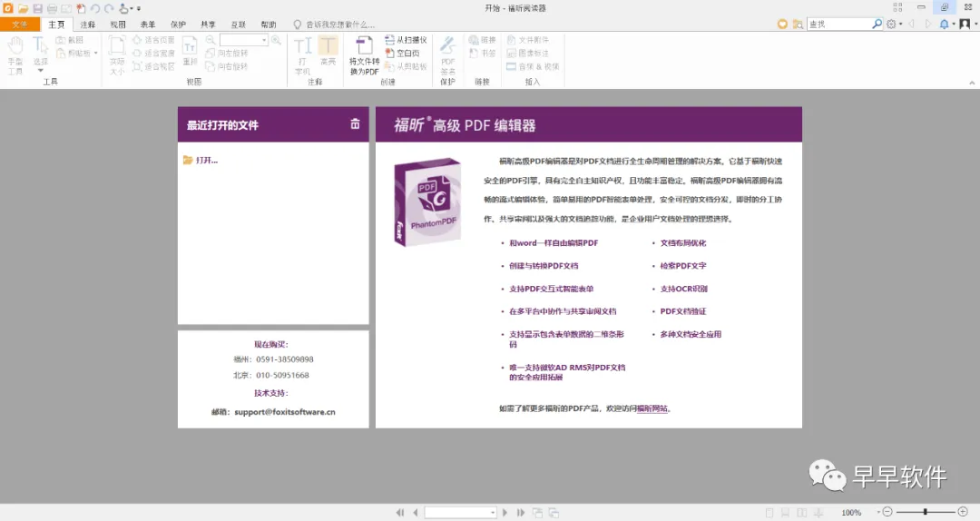
Task: Click the Redo arrow icon
Action: tap(109, 9)
